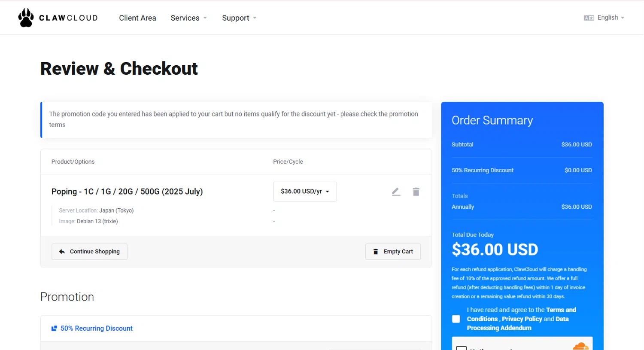Image resolution: width=644 pixels, height=350 pixels.
Task: Click the language flag icon beside English
Action: (x=589, y=18)
